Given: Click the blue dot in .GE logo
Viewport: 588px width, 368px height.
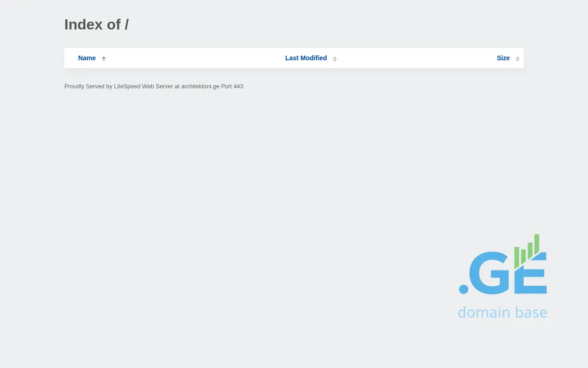Looking at the screenshot, I should click(x=464, y=289).
